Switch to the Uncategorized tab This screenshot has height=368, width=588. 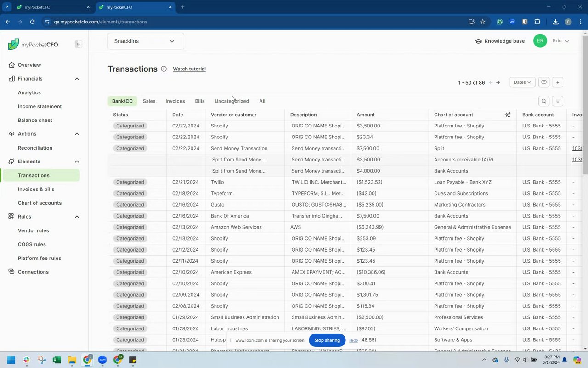[232, 101]
